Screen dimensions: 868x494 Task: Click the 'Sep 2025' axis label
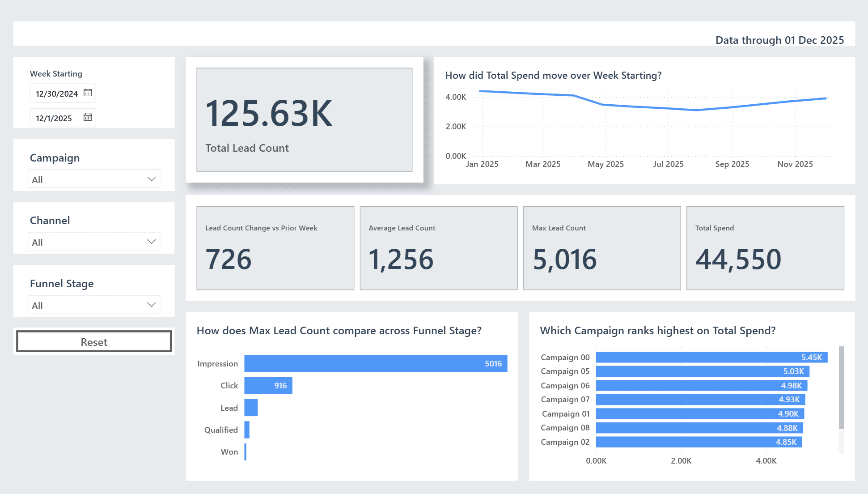tap(732, 164)
